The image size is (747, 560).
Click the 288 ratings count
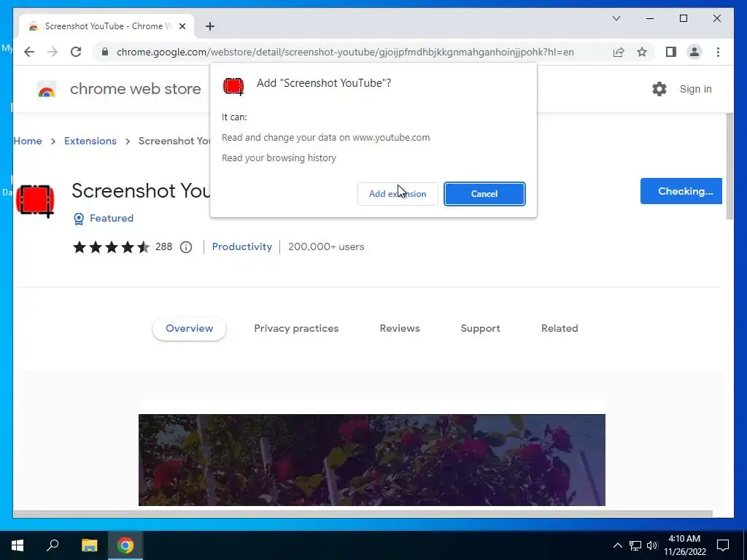click(164, 246)
